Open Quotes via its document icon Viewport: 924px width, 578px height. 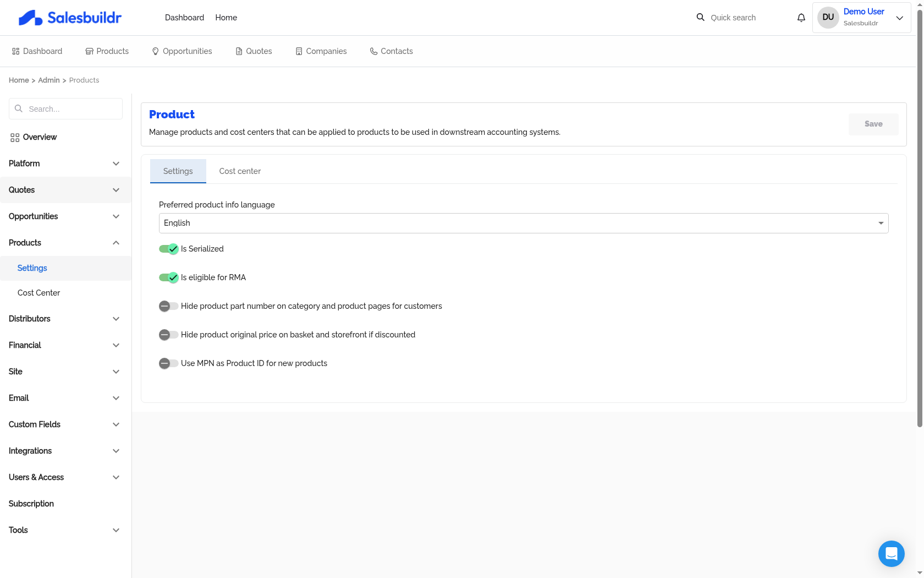coord(238,51)
